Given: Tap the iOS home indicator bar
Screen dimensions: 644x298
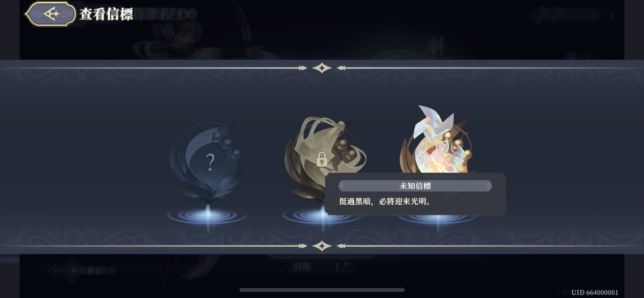Looking at the screenshot, I should pyautogui.click(x=322, y=290).
